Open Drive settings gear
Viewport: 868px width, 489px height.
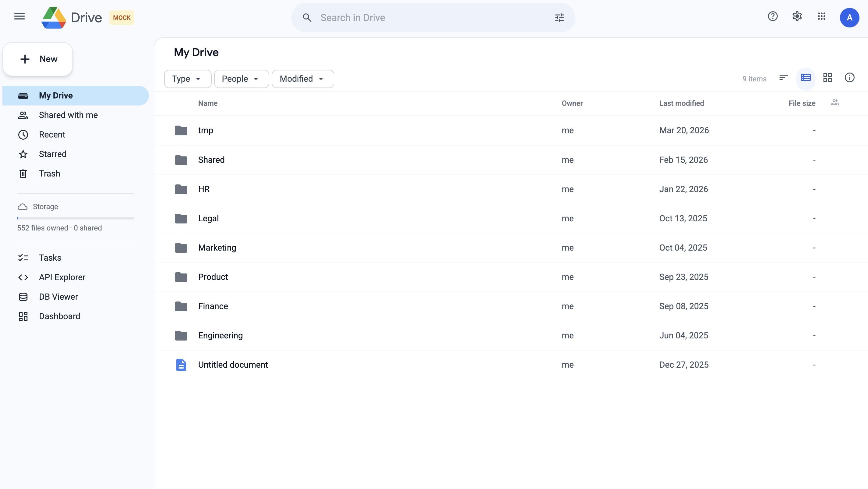tap(797, 16)
